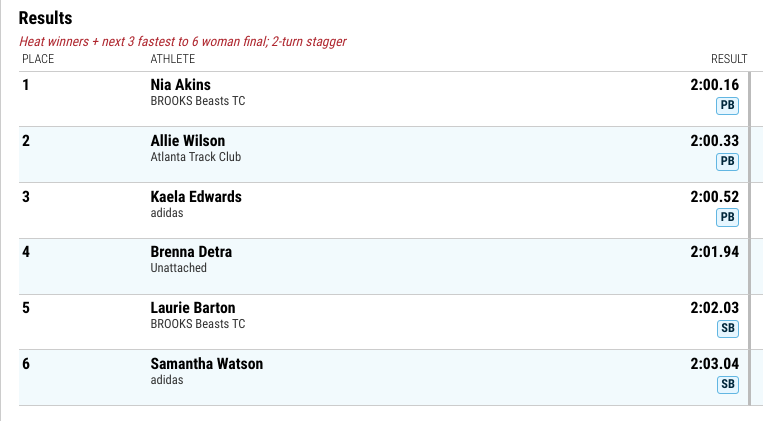763x421 pixels.
Task: Click the SB badge for Samantha Watson
Action: (x=727, y=384)
